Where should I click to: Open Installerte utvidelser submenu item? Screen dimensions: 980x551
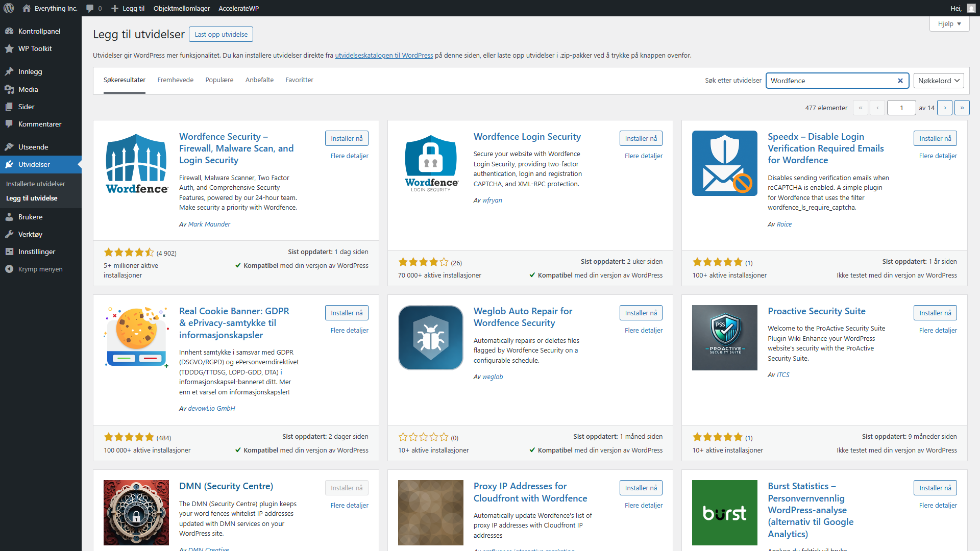[36, 184]
